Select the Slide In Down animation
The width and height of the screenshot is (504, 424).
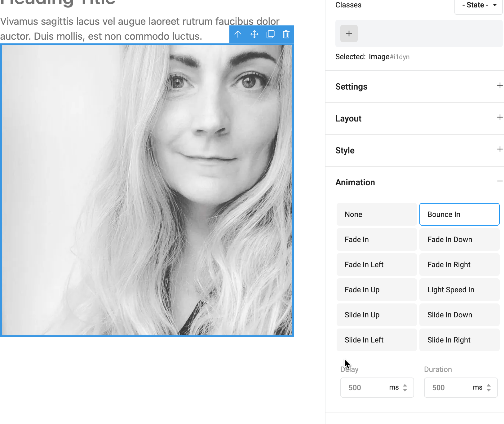(x=459, y=315)
